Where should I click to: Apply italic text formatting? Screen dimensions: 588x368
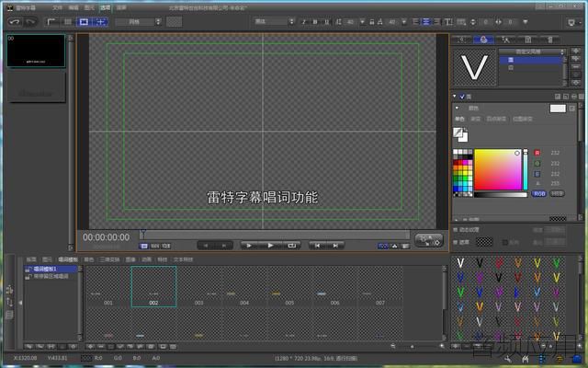tap(304, 22)
